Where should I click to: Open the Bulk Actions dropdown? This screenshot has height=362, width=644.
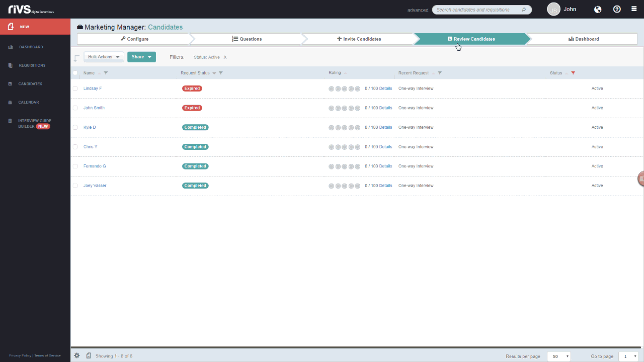point(104,57)
